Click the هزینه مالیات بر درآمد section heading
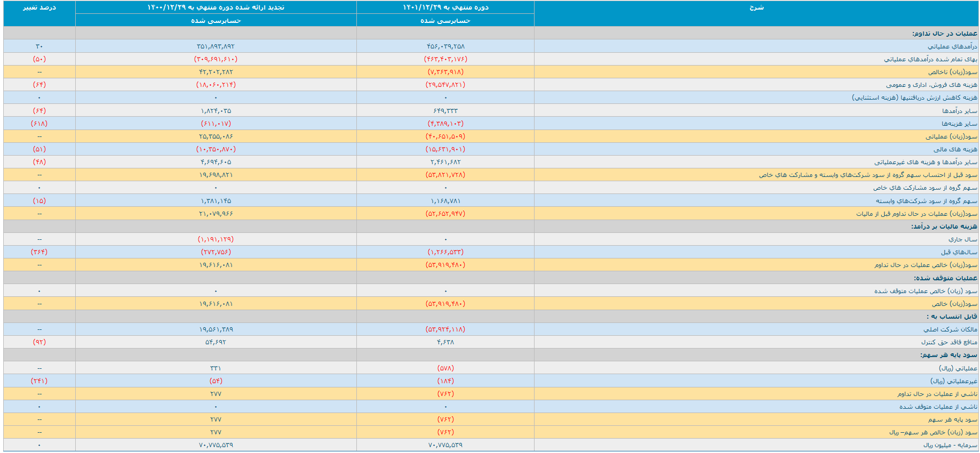Screen dimensions: 980x453 pyautogui.click(x=944, y=226)
